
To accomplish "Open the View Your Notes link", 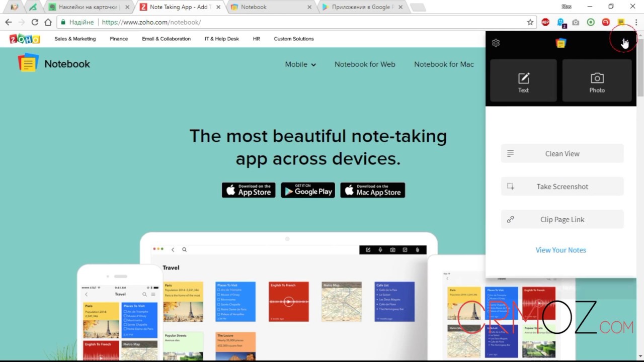I will [560, 250].
